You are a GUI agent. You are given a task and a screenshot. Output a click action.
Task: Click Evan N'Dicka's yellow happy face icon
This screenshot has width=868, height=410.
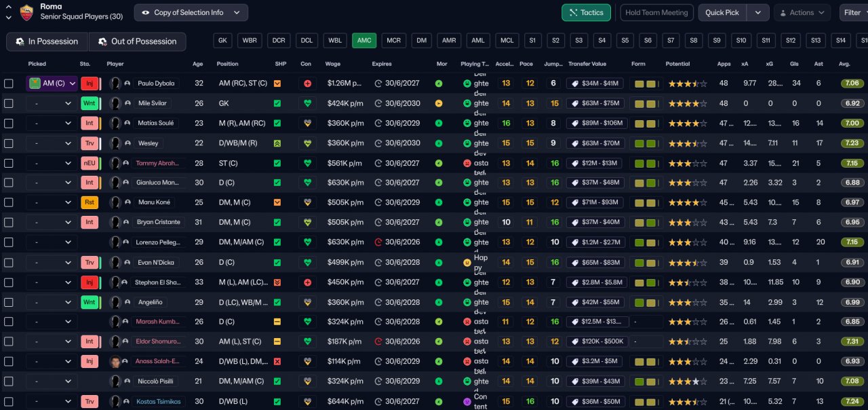point(467,262)
